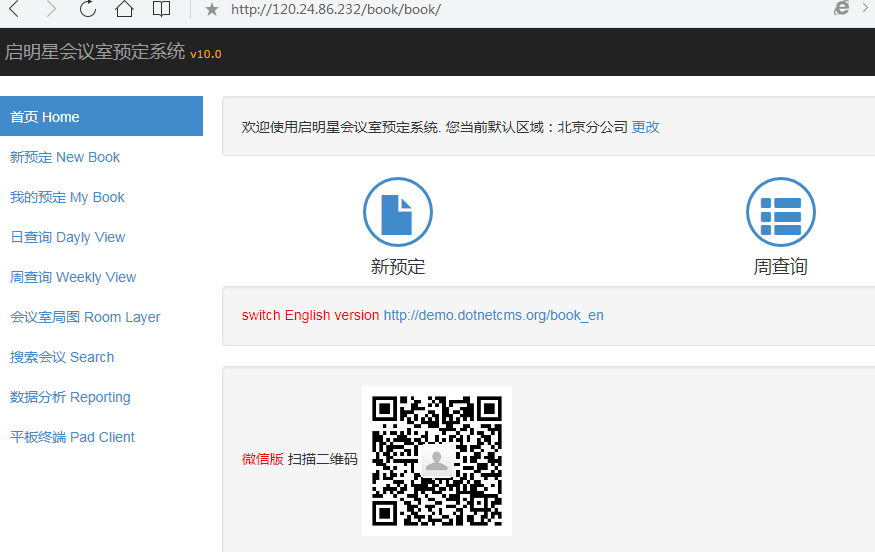Viewport: 875px width, 552px height.
Task: Open the reading view book icon
Action: click(161, 8)
